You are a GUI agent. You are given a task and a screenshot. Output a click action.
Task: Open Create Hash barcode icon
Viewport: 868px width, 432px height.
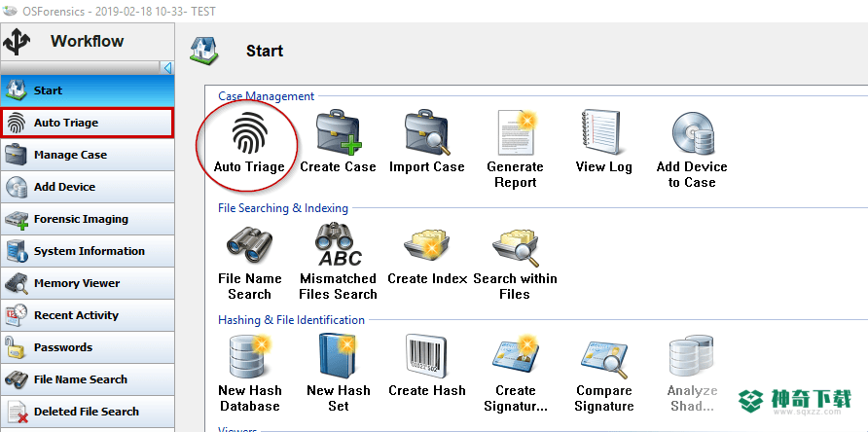[x=427, y=357]
